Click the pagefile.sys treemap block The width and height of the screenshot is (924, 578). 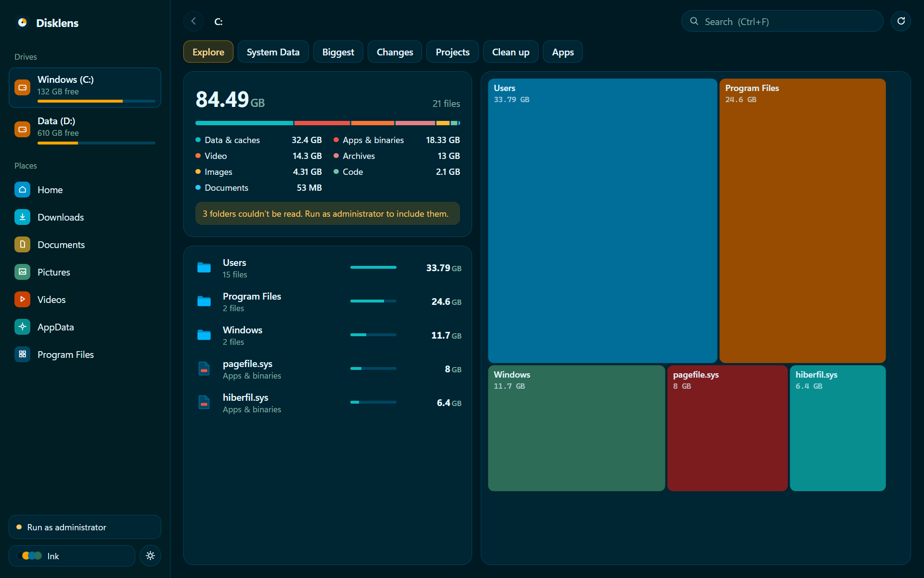(727, 428)
